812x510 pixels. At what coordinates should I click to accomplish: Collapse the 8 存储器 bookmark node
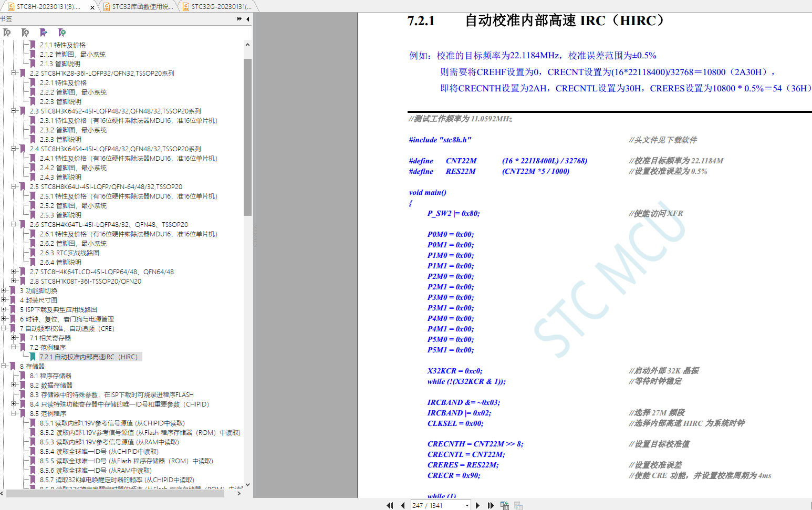(4, 366)
